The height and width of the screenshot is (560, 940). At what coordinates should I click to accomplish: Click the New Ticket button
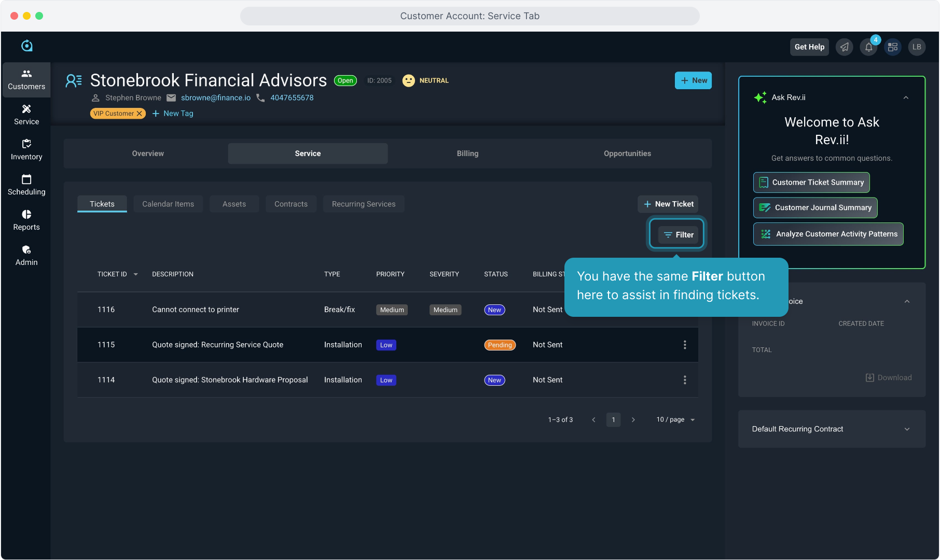[668, 204]
